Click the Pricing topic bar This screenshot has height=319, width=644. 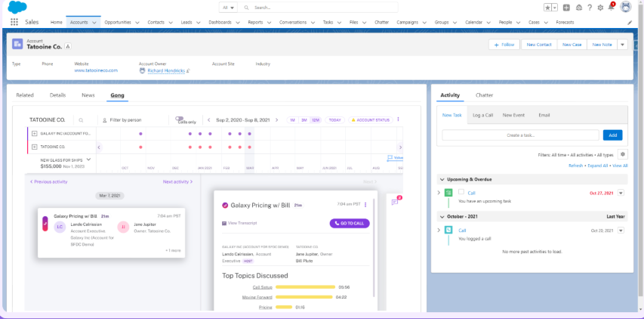284,307
